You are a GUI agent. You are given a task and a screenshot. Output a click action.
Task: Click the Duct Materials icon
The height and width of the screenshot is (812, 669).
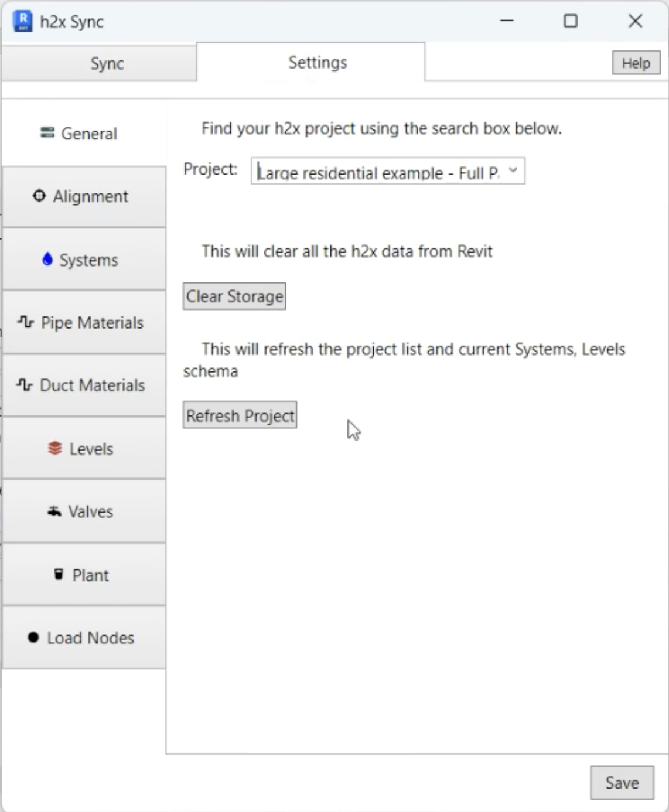[25, 384]
